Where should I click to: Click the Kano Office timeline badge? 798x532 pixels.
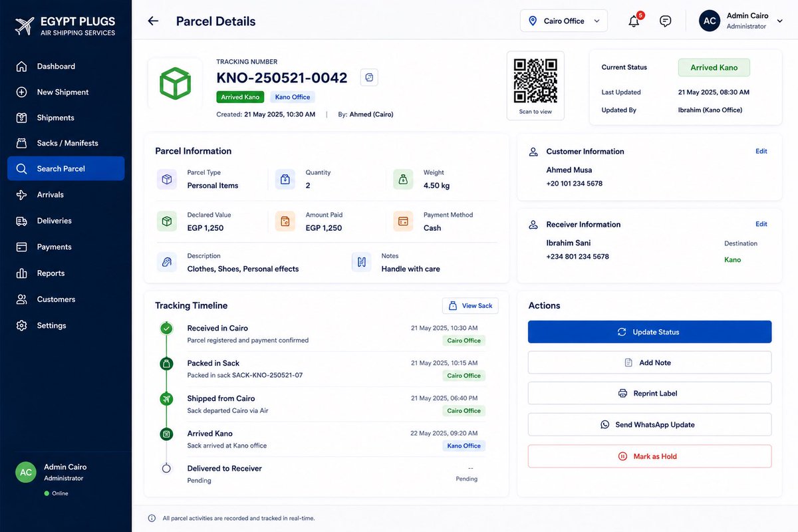tap(464, 446)
